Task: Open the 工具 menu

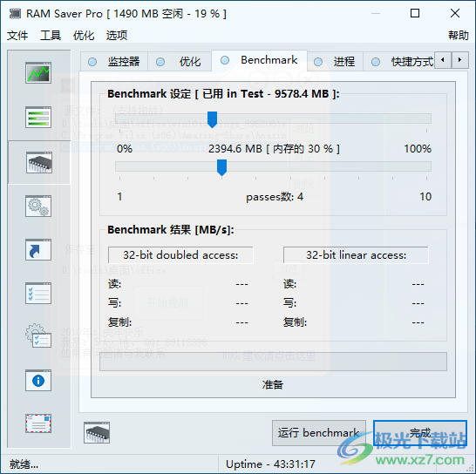Action: pos(51,35)
